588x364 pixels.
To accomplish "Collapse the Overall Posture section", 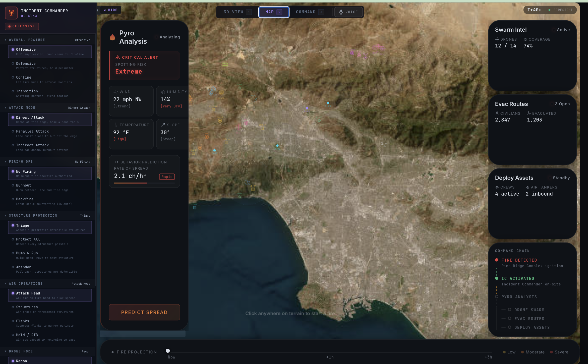I will (6, 40).
